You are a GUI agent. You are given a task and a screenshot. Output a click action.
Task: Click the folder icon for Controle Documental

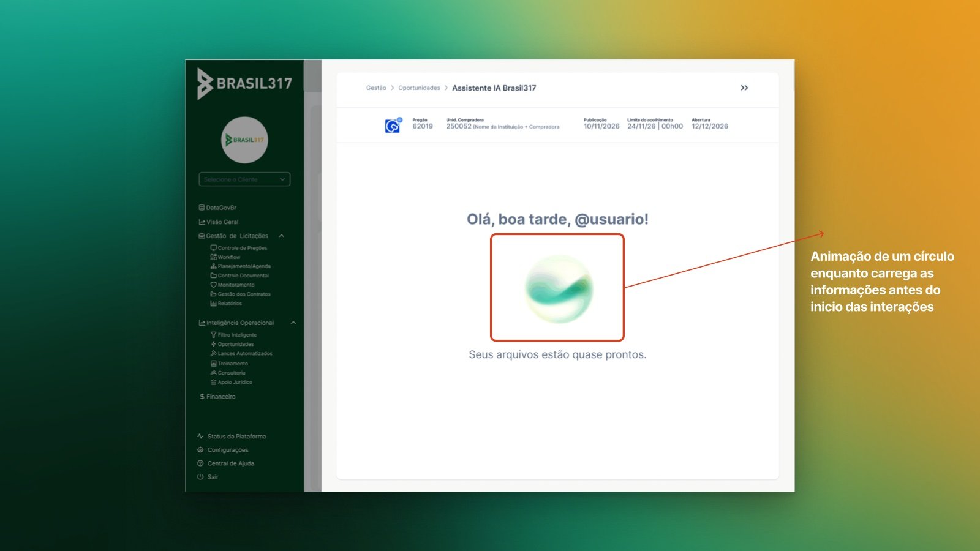pyautogui.click(x=214, y=275)
